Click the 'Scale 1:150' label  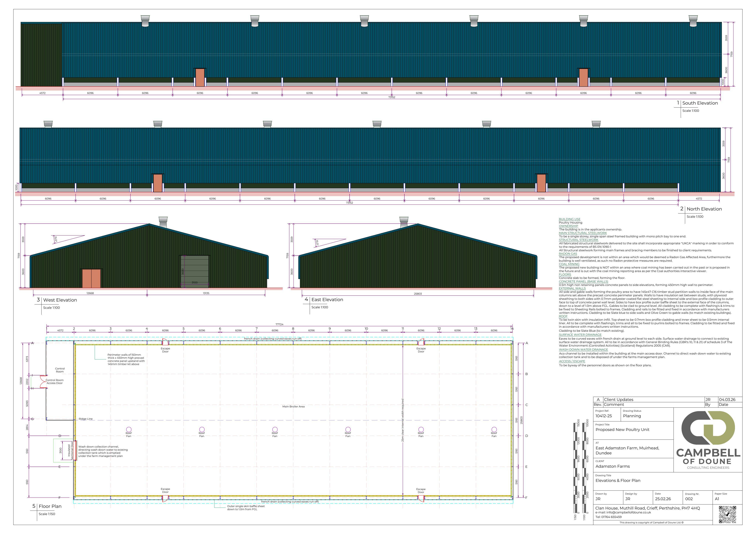point(47,514)
